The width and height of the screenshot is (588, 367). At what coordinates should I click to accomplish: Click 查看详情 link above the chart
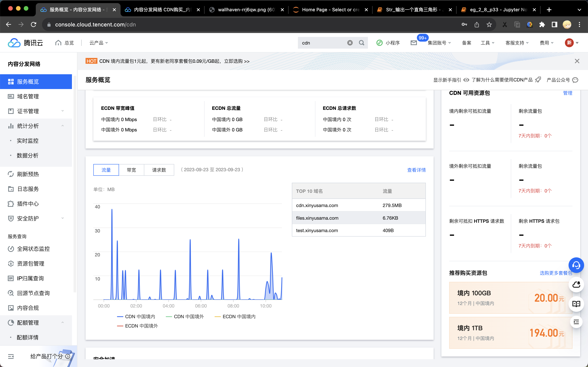pos(416,170)
